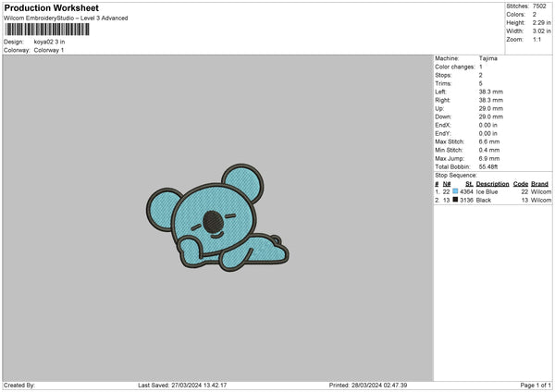Click the Left value '38.3 mm'

click(x=491, y=92)
